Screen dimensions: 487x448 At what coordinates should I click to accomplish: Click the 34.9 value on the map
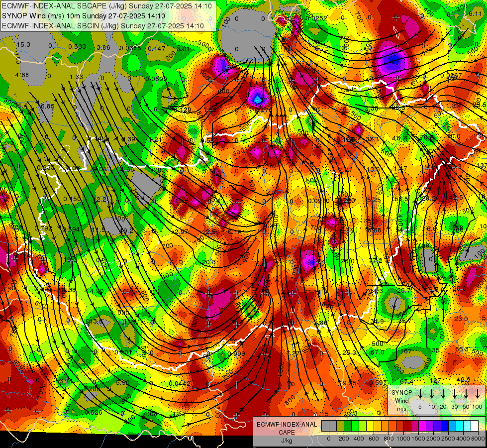[x=378, y=322]
